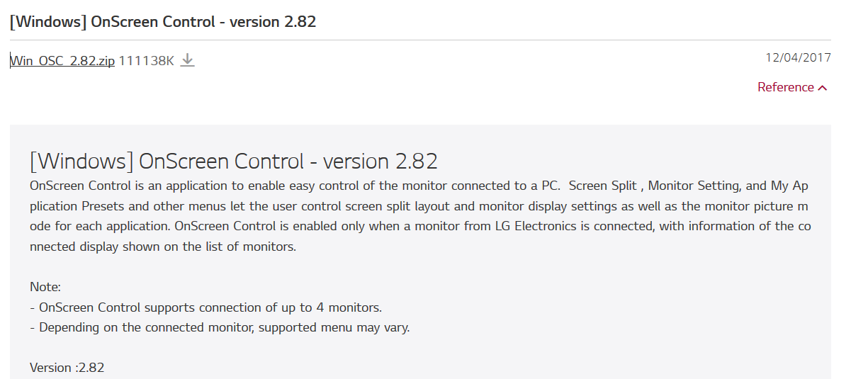Click the 12/04/2017 release date
The image size is (868, 379).
point(798,57)
